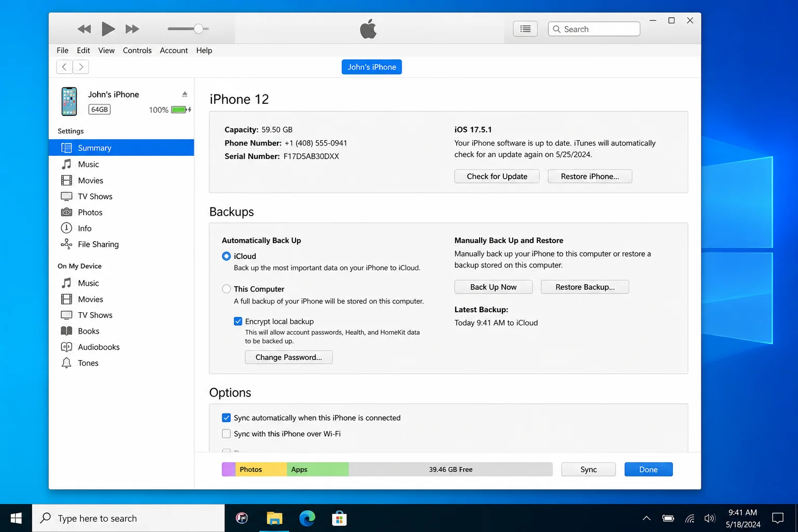Open the Windows Start menu

(16, 518)
